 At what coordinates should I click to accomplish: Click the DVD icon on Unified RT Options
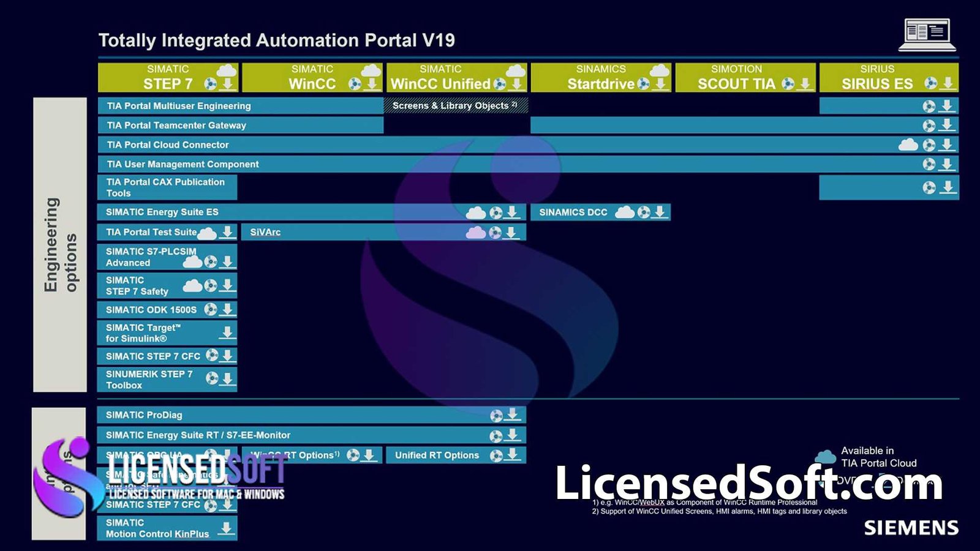point(496,455)
